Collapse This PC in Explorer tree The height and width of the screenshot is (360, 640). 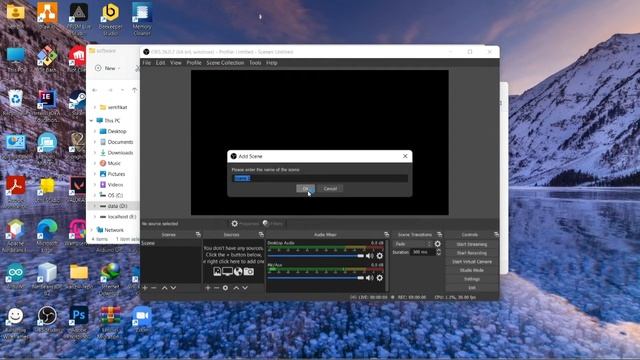(x=91, y=121)
